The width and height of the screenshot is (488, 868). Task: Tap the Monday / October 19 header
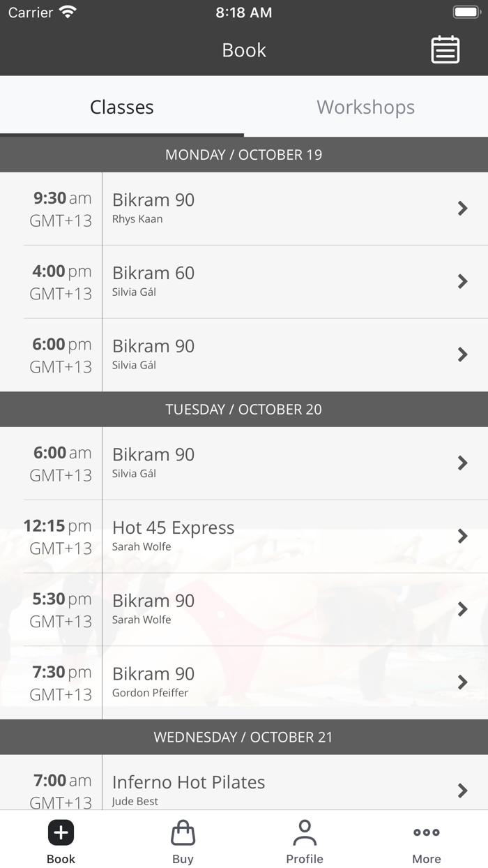pyautogui.click(x=244, y=154)
